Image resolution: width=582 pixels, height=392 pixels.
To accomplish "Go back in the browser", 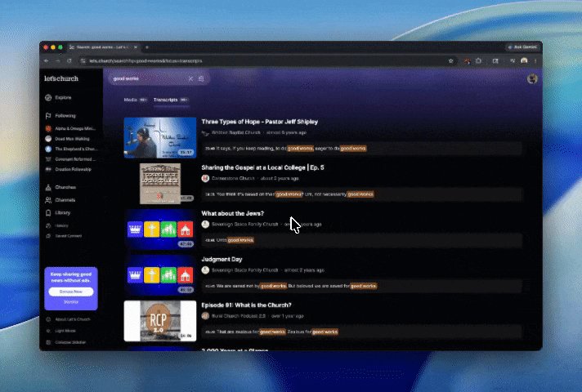I will click(47, 60).
